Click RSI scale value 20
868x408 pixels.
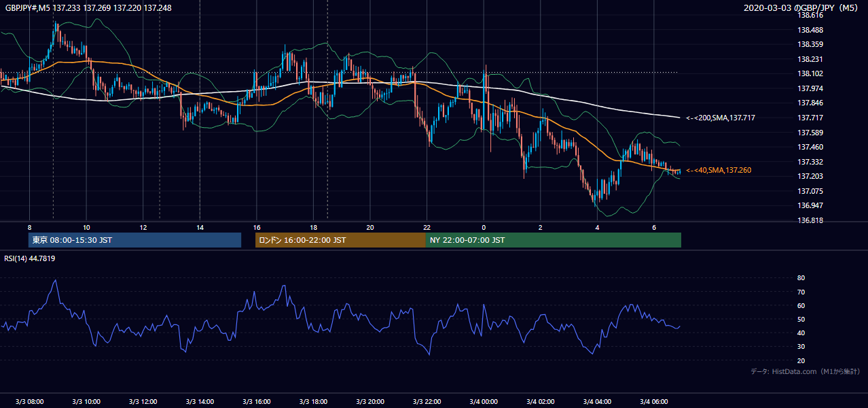click(801, 360)
